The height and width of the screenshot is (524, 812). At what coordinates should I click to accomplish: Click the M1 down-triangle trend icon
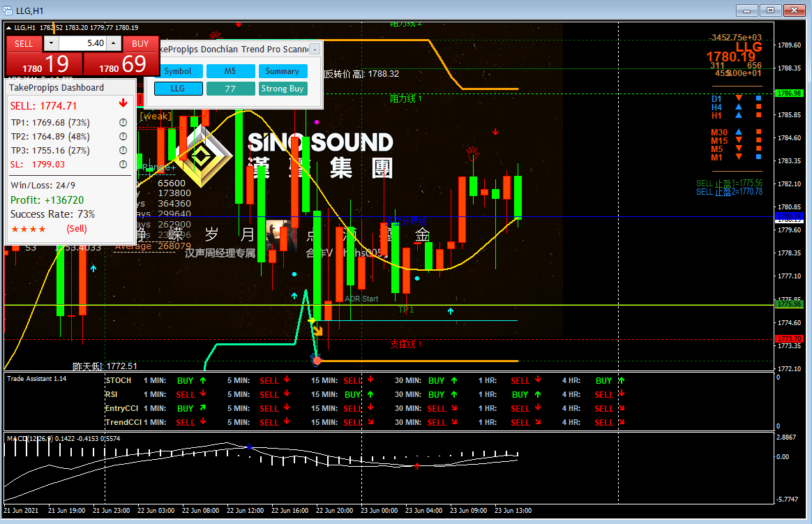pyautogui.click(x=739, y=156)
